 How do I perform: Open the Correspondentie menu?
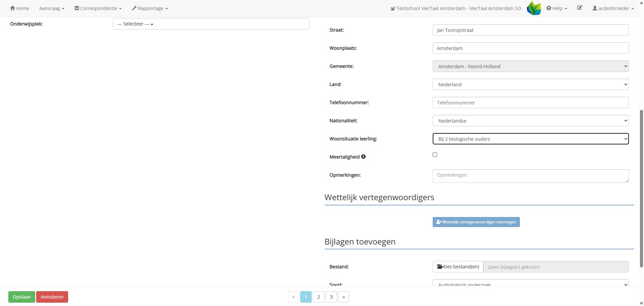98,8
